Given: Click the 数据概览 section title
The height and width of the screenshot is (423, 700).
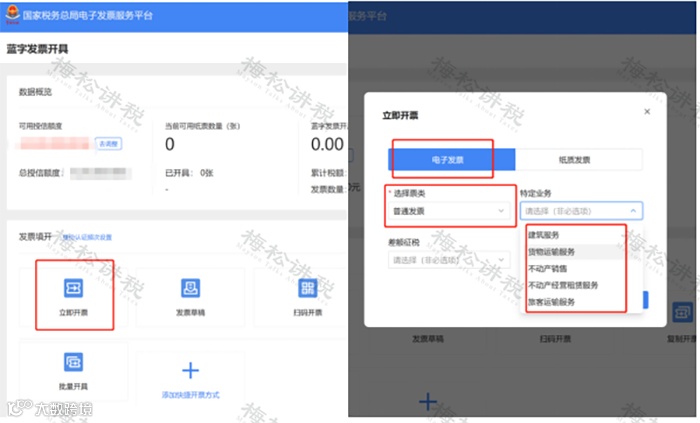Looking at the screenshot, I should click(35, 92).
